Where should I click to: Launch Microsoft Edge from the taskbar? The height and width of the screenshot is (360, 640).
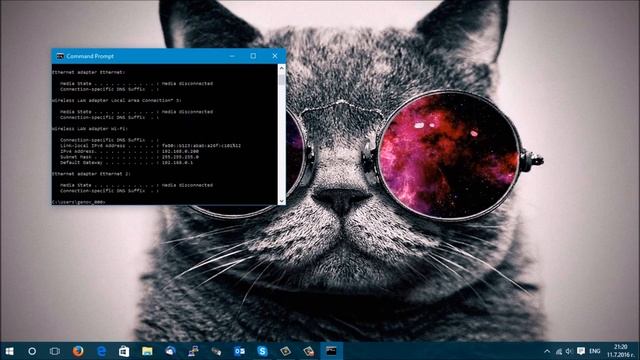[101, 351]
